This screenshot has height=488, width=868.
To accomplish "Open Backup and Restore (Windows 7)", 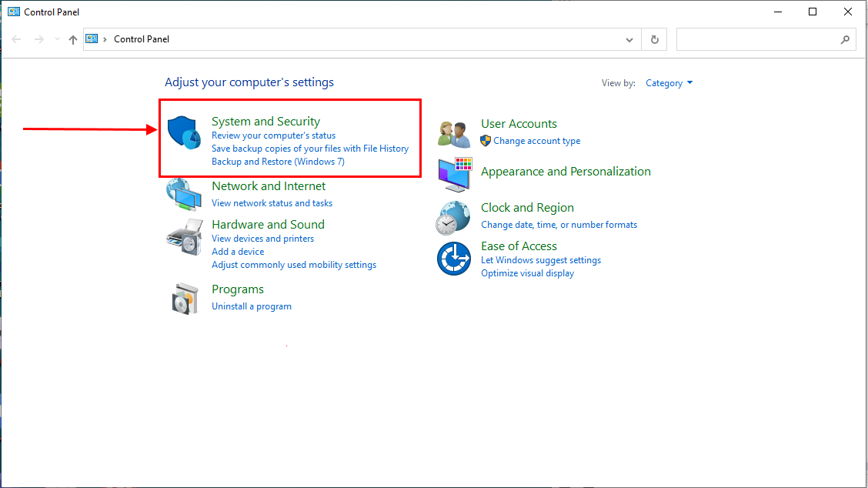I will point(278,162).
